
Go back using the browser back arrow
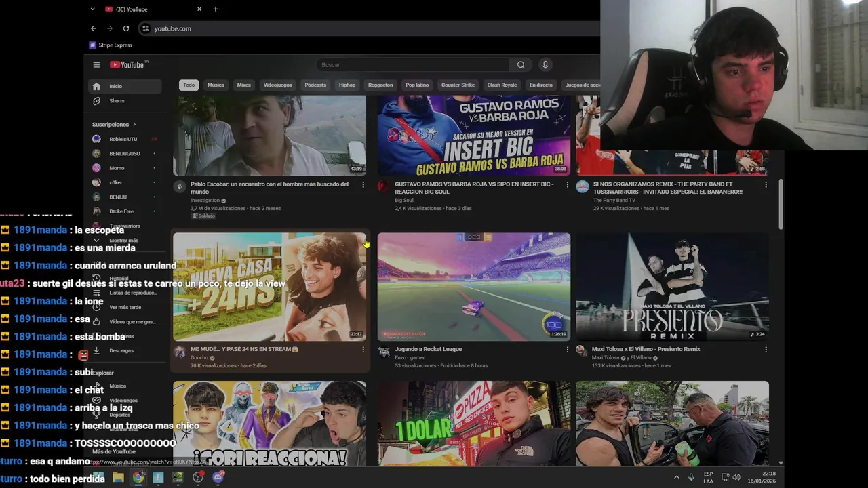click(x=94, y=28)
